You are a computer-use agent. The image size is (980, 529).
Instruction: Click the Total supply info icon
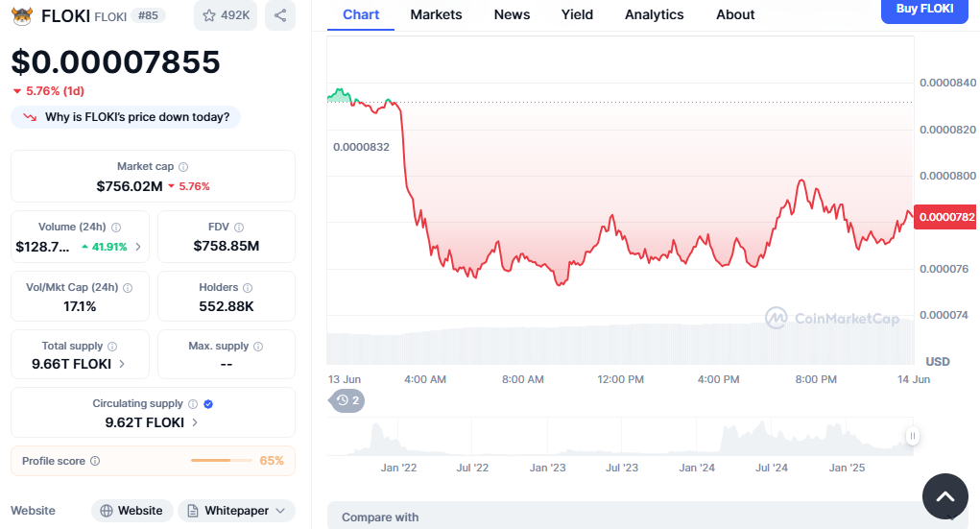112,347
